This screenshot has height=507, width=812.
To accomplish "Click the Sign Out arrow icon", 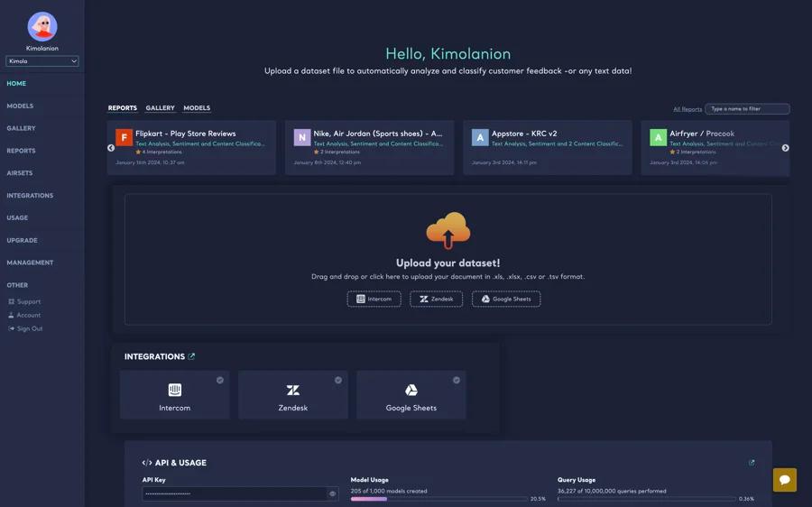I will pyautogui.click(x=12, y=328).
